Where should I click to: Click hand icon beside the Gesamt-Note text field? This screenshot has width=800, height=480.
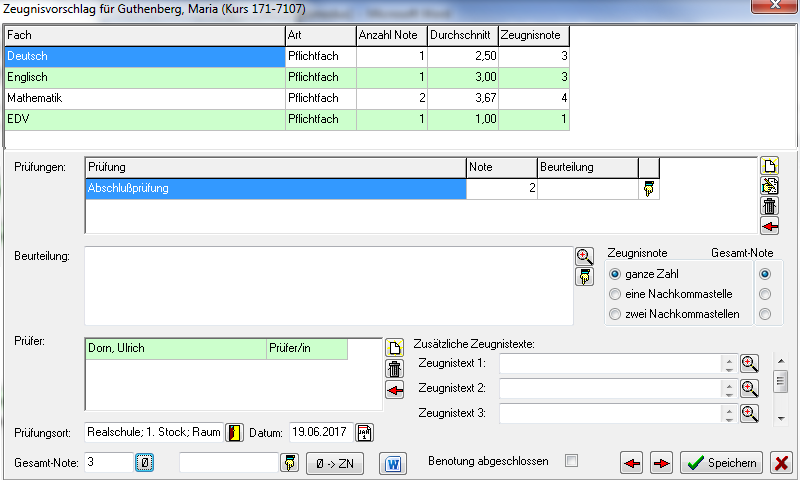290,463
